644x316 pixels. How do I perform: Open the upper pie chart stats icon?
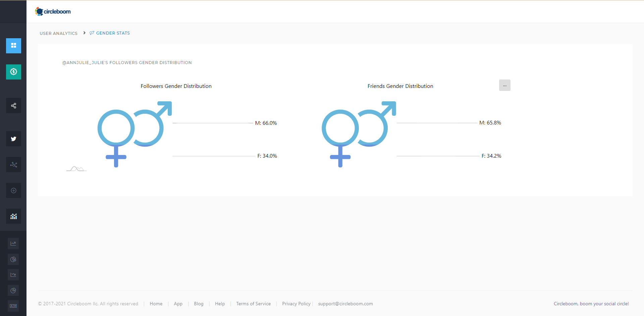coord(13,259)
